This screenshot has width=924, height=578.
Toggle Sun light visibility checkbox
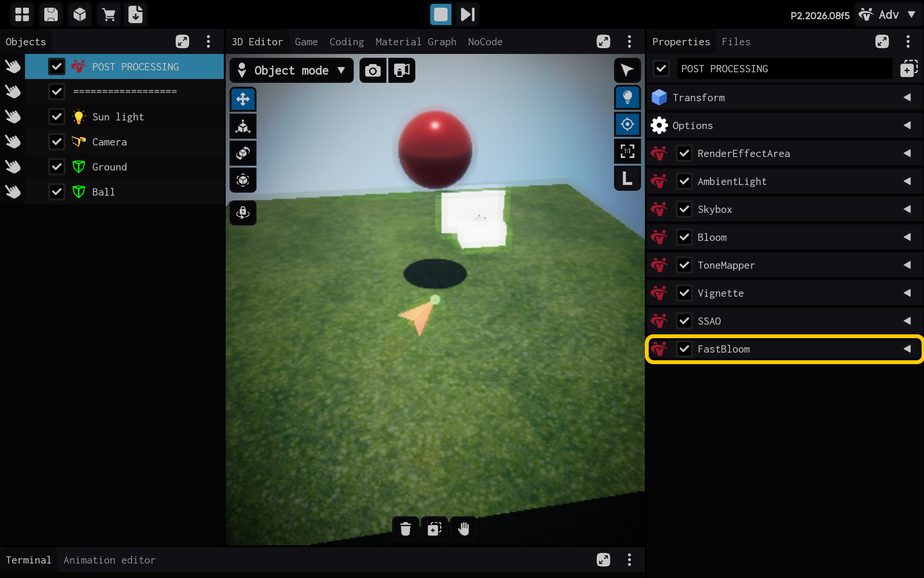click(57, 117)
